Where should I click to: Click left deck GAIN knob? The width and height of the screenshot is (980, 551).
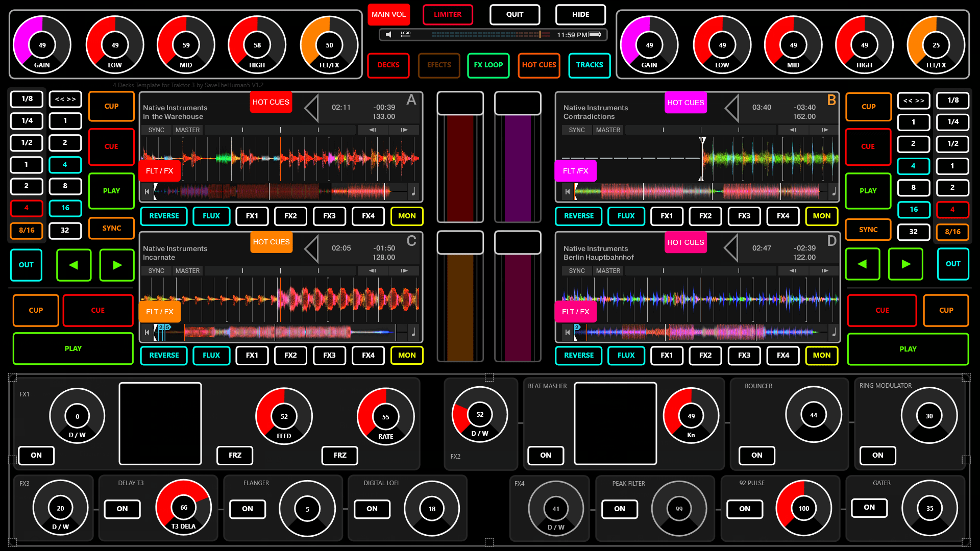click(x=42, y=45)
